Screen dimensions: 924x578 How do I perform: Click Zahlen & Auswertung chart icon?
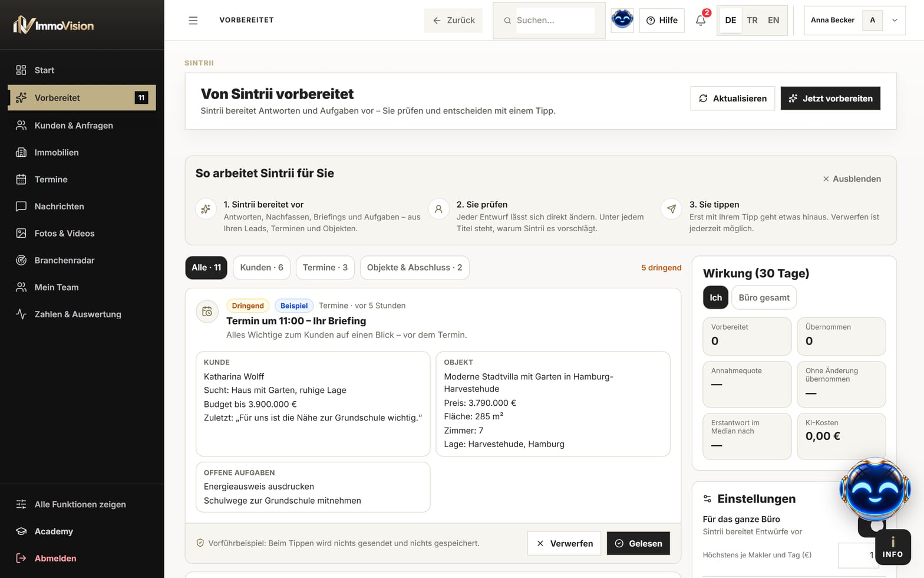pyautogui.click(x=21, y=314)
